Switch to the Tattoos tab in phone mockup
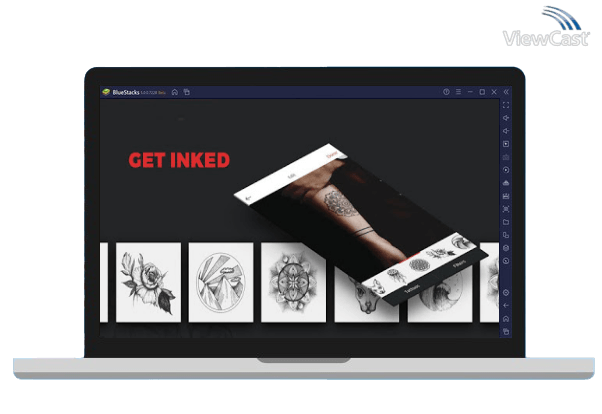 coord(412,289)
